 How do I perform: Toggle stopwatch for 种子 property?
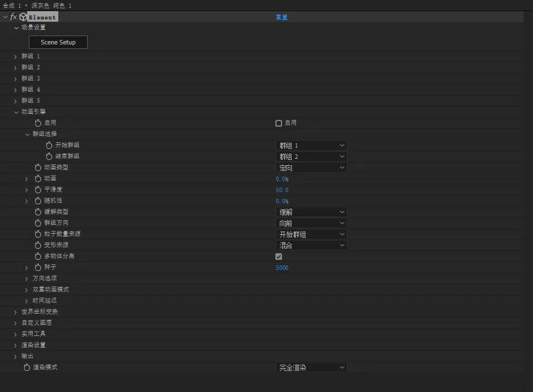tap(38, 268)
